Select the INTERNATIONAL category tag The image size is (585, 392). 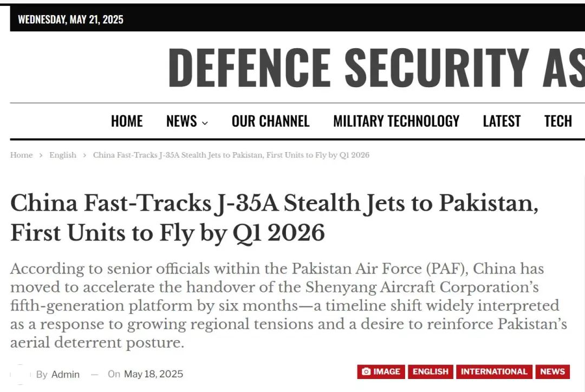pos(494,372)
